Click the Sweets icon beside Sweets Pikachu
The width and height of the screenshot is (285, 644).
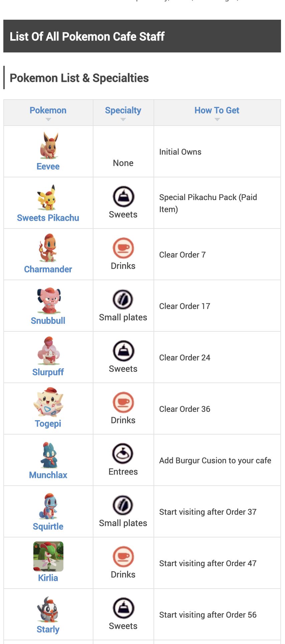(123, 197)
